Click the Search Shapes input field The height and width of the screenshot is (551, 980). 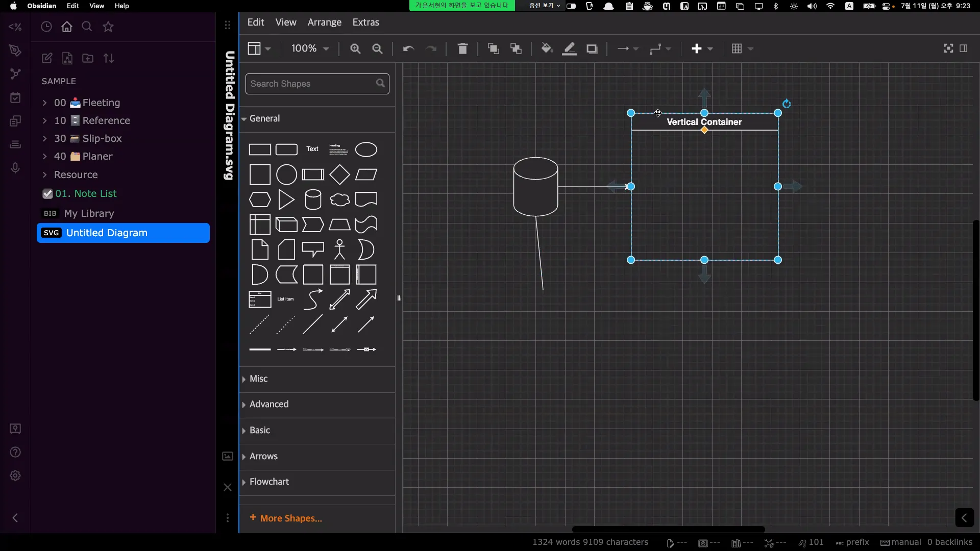click(x=311, y=84)
